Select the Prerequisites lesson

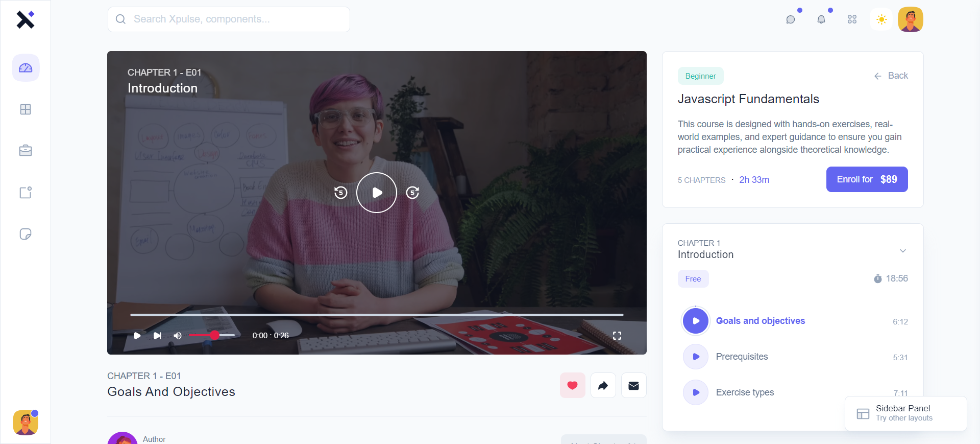tap(741, 357)
